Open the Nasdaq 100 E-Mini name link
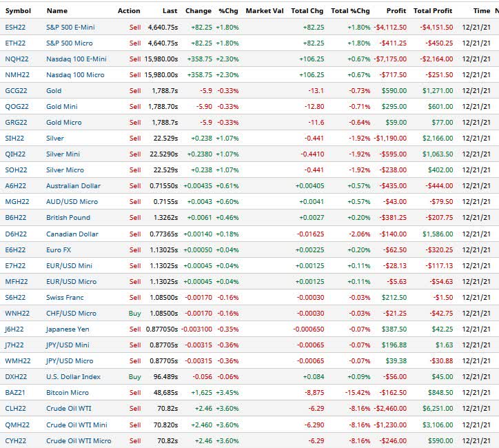The image size is (499, 448). (x=77, y=59)
